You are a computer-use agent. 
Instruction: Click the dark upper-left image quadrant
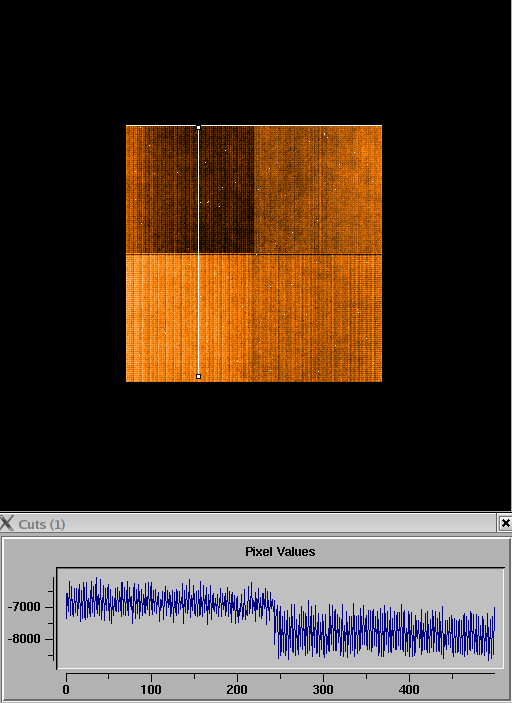pos(190,190)
